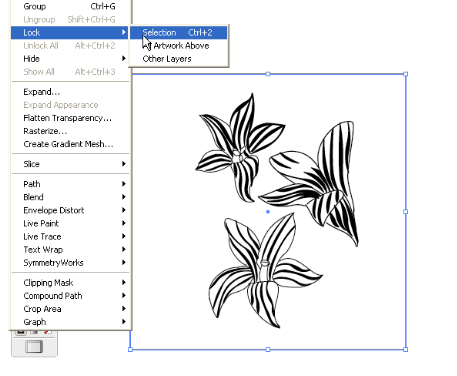457x376 pixels.
Task: Select the None fill button with red slash
Action: point(48,332)
